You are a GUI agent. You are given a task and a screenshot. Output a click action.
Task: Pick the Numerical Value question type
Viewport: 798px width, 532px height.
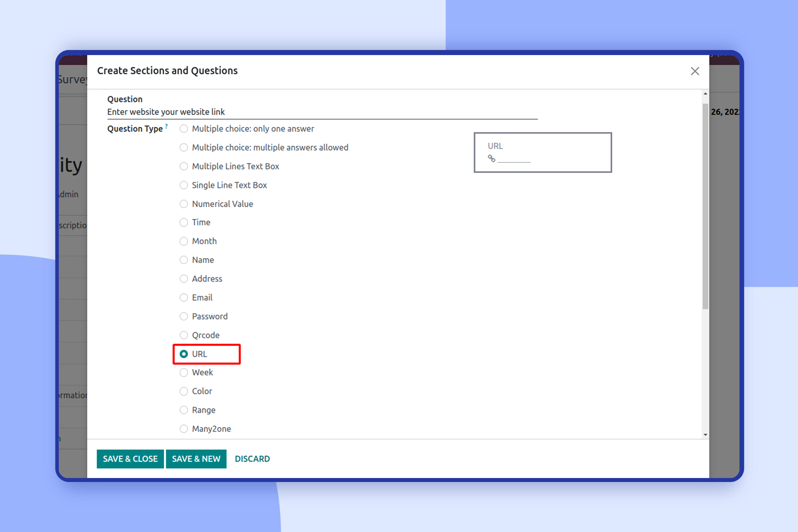[x=184, y=204]
